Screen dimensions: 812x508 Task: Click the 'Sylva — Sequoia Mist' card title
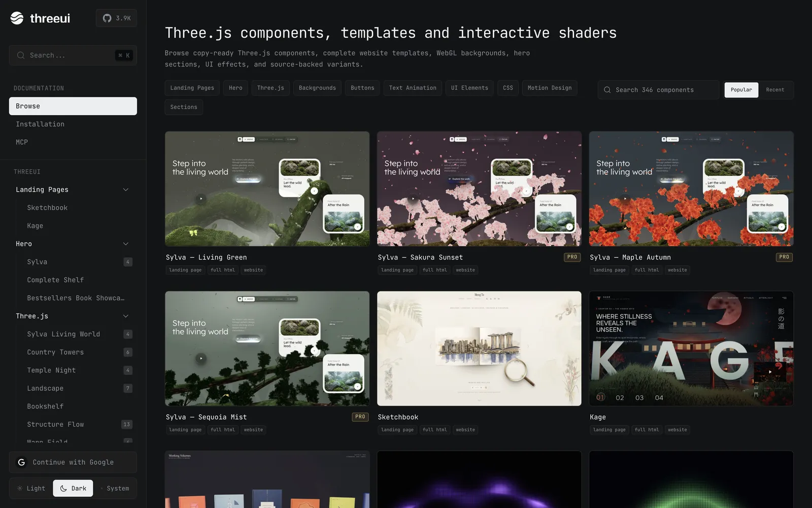point(206,417)
